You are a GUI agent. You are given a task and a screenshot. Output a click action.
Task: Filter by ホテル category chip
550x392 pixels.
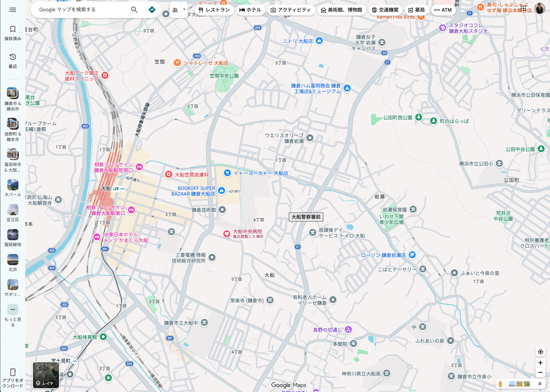coord(250,10)
